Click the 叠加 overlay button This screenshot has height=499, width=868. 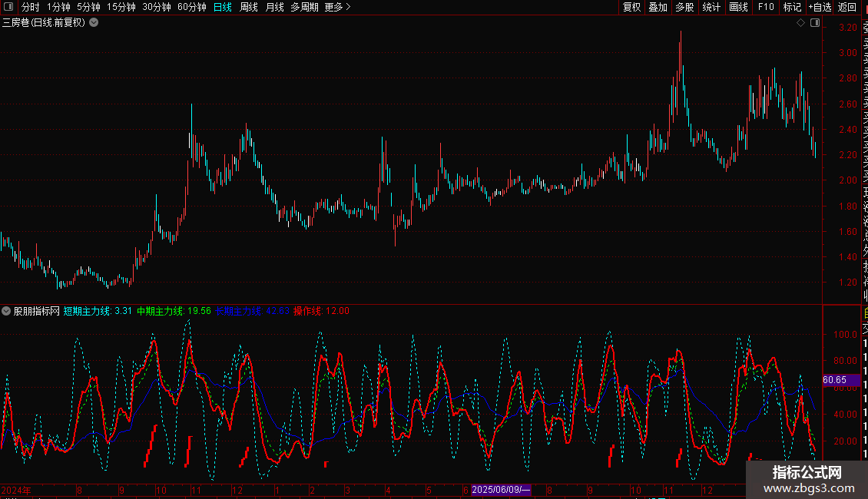tap(658, 7)
